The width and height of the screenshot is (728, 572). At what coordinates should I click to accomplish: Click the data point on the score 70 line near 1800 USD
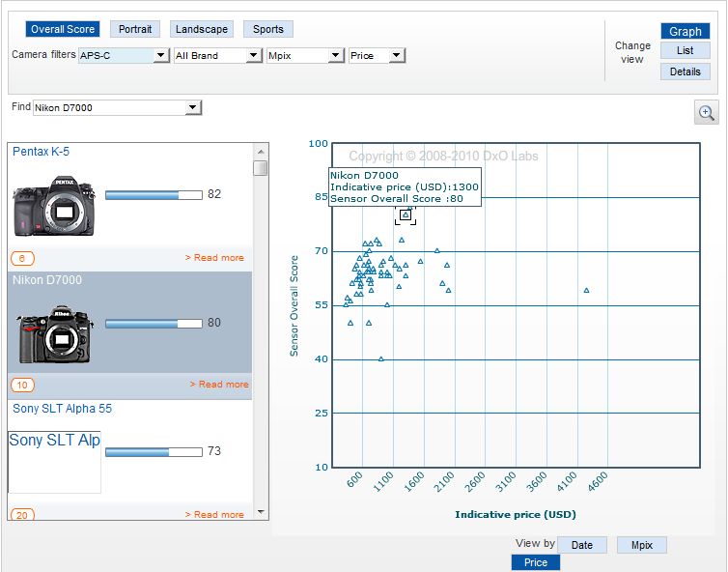pyautogui.click(x=436, y=251)
